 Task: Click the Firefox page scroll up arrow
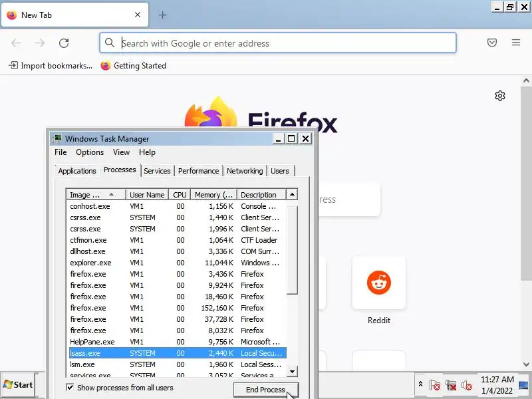click(x=526, y=80)
